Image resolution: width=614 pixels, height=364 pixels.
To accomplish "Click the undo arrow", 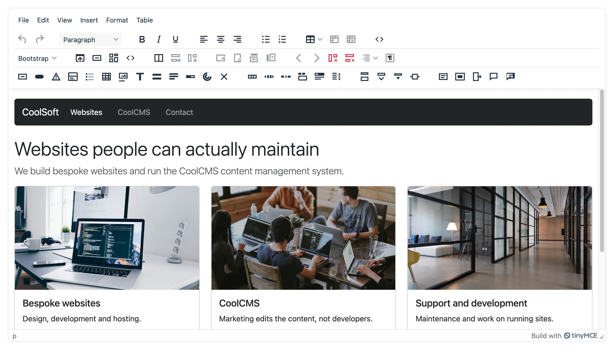I will pos(22,39).
